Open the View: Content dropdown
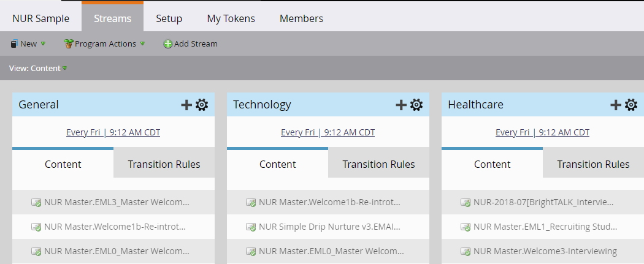 click(x=38, y=69)
